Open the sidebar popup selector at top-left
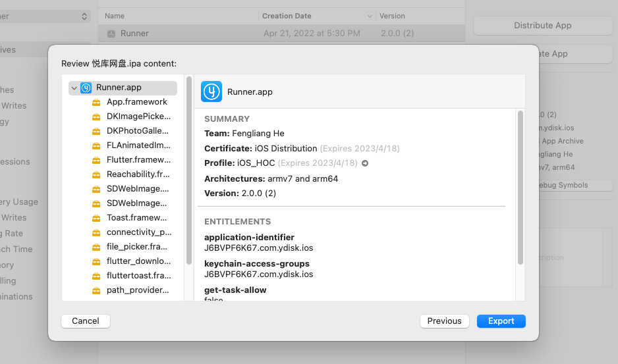 click(84, 16)
